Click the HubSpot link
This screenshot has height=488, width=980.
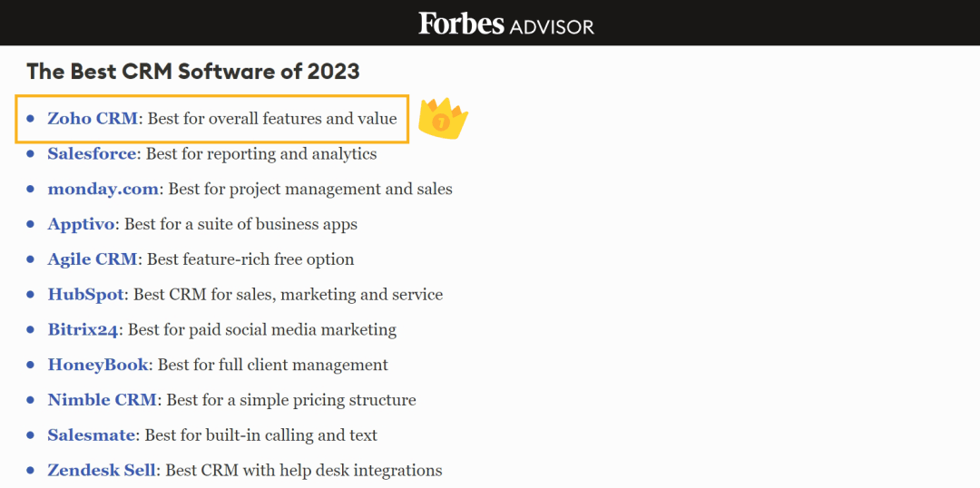point(85,295)
